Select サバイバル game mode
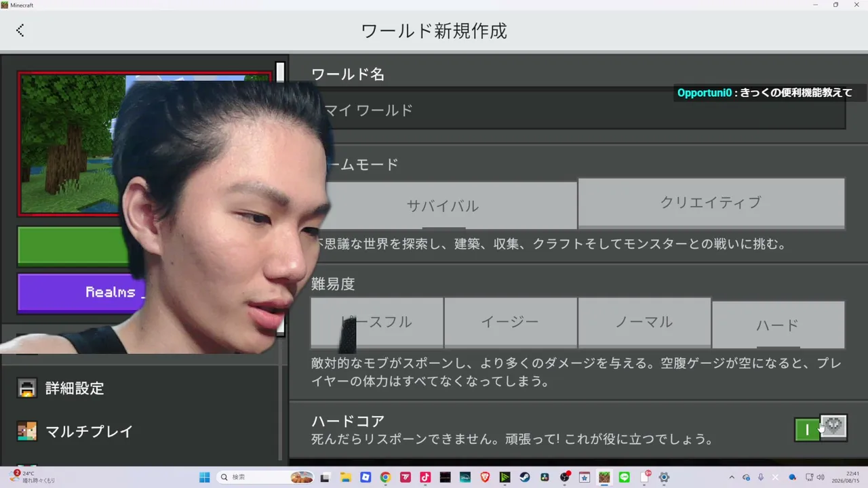868x488 pixels. coord(443,205)
